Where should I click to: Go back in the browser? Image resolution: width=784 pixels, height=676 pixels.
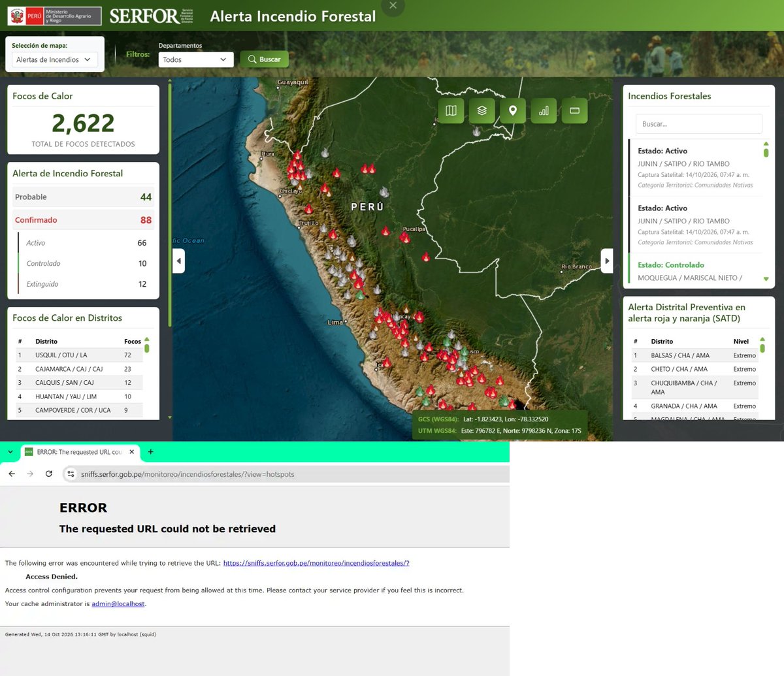point(12,474)
